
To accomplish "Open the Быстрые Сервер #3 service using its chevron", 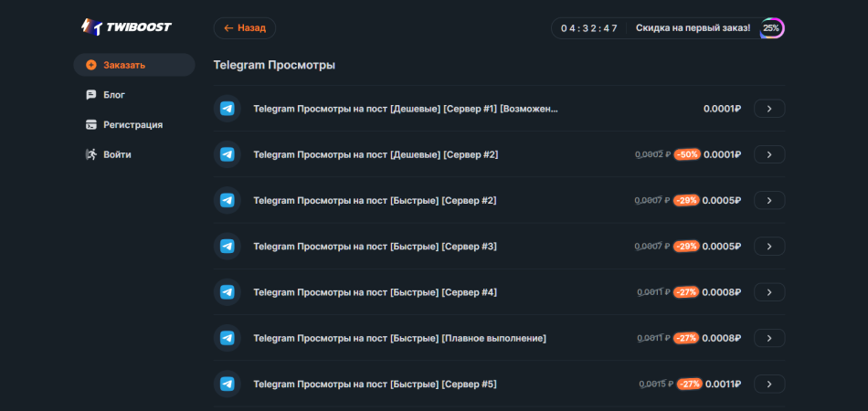I will [769, 247].
